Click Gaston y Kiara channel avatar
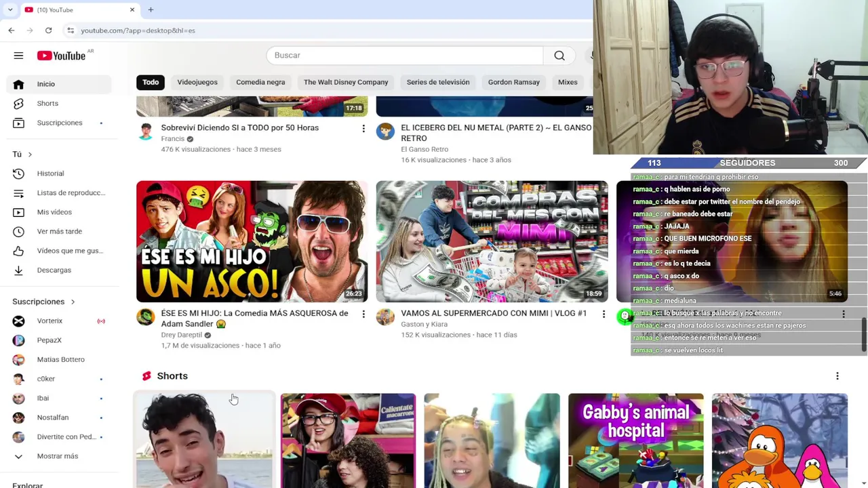The width and height of the screenshot is (868, 488). point(385,317)
